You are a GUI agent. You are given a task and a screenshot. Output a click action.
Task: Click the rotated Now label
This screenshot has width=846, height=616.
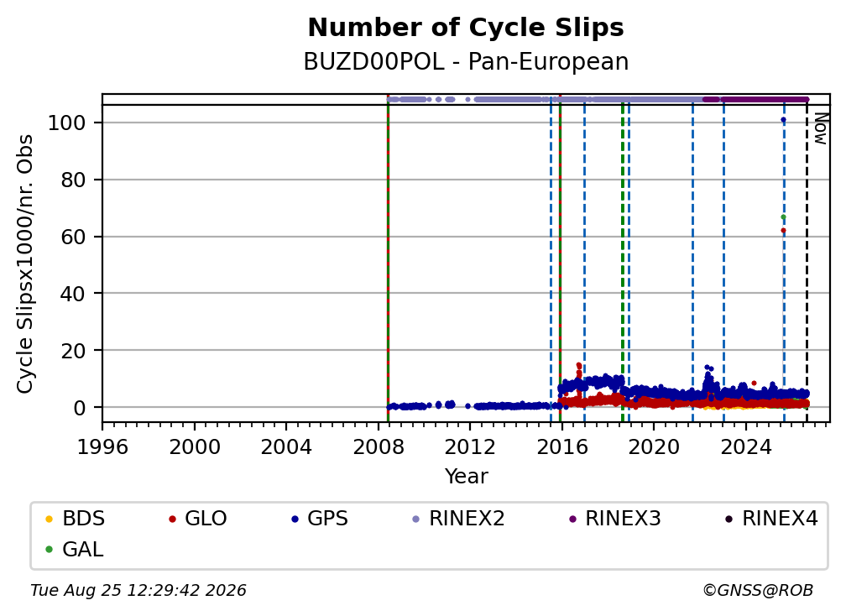(820, 129)
